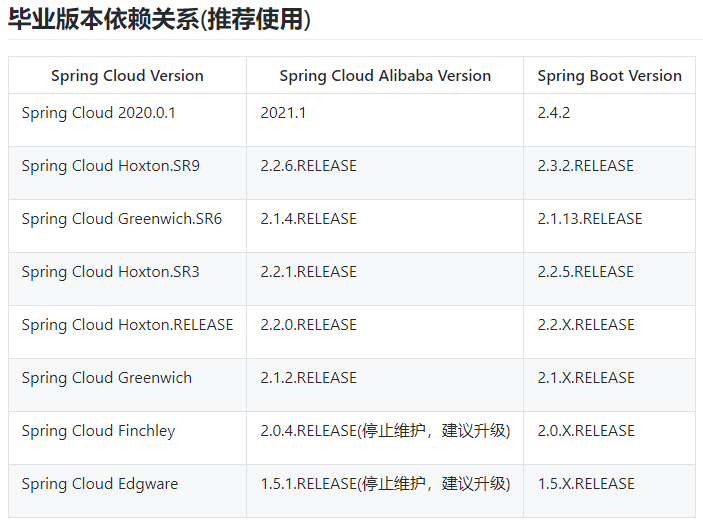Select cell 2.4.2
The image size is (703, 528).
tap(609, 120)
